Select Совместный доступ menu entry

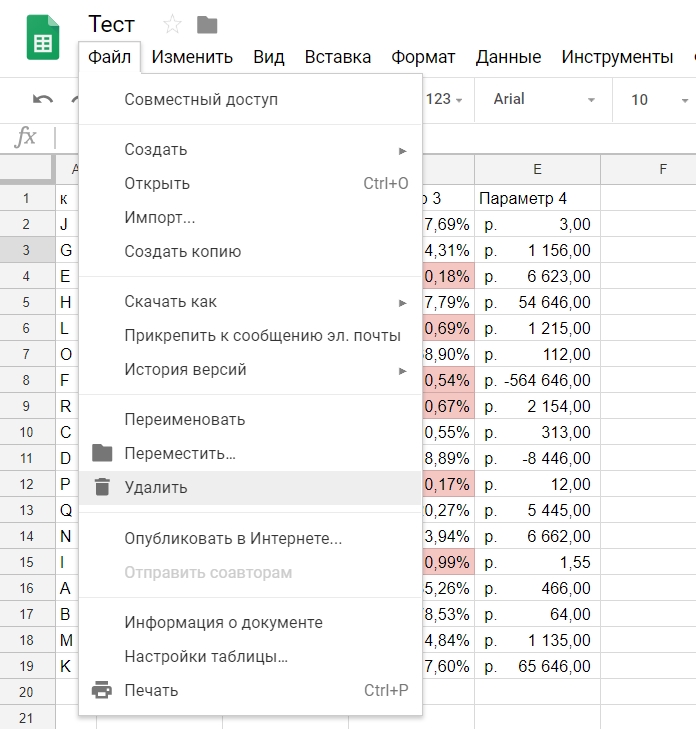tap(201, 100)
